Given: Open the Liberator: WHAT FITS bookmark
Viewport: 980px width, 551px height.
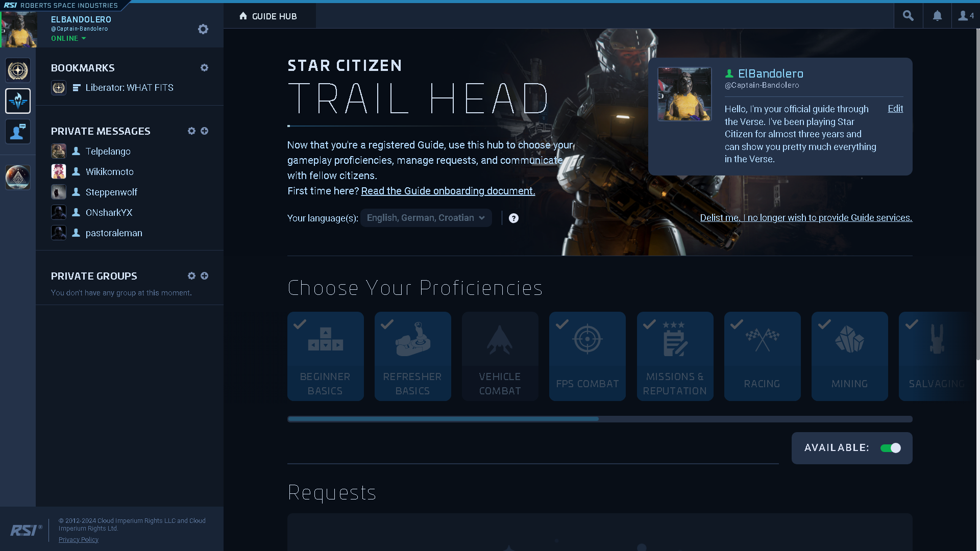Looking at the screenshot, I should 129,87.
